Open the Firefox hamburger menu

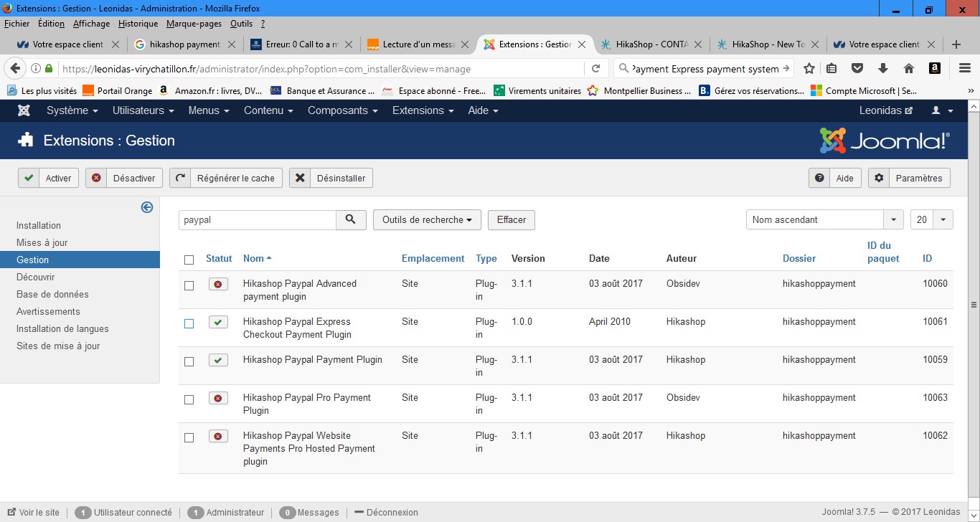tap(965, 69)
